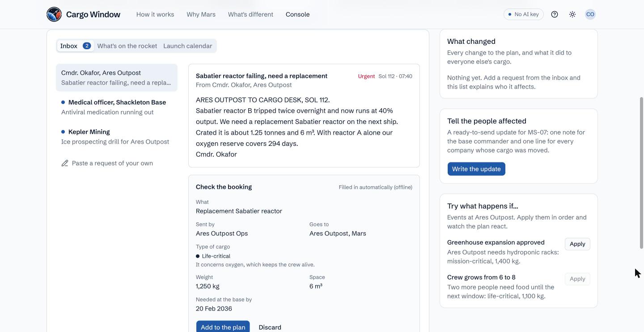Open What's different nav link

(250, 14)
